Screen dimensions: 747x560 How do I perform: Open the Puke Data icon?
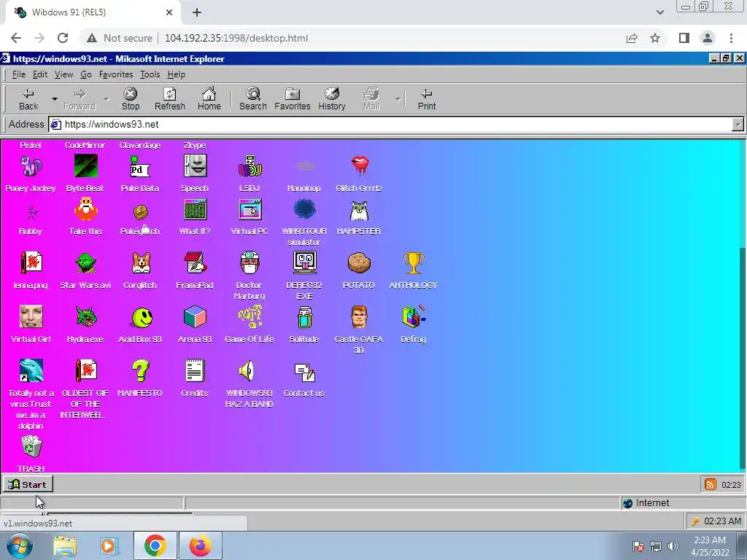140,166
